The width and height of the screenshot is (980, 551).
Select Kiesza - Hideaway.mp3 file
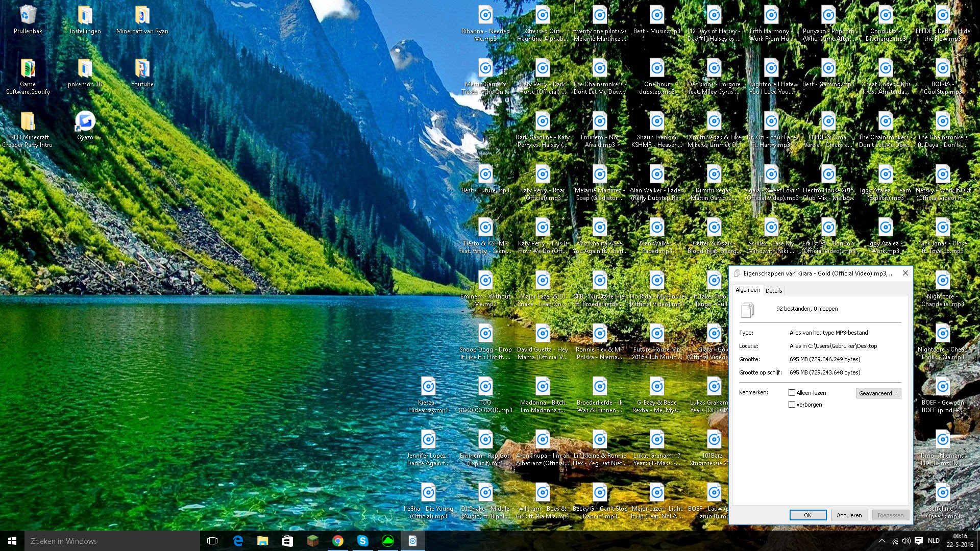coord(428,395)
